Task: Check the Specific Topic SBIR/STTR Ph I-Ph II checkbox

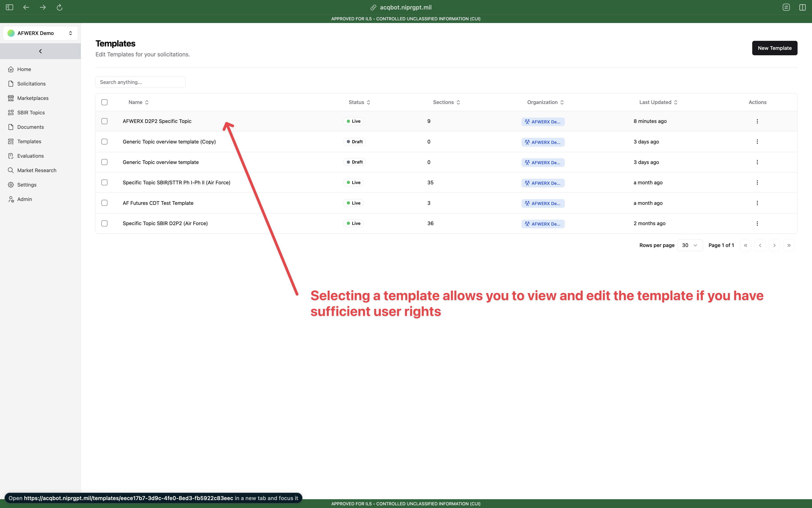Action: (104, 182)
